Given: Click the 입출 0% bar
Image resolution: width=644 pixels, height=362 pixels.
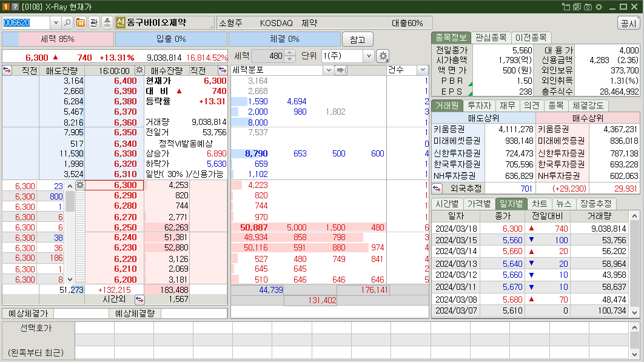Looking at the screenshot, I should pyautogui.click(x=171, y=39).
